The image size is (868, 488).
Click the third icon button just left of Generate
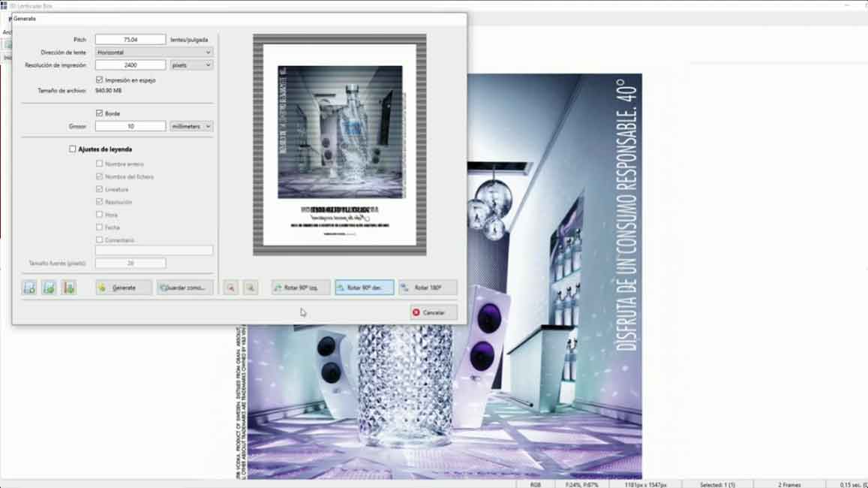pos(68,288)
